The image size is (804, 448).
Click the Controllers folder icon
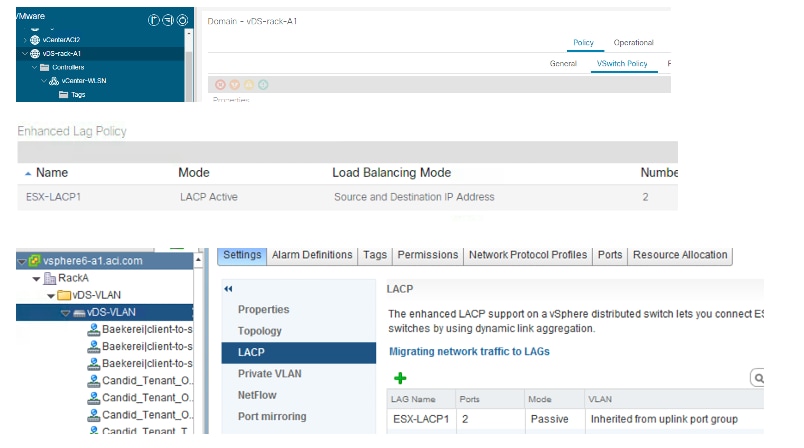coord(45,67)
